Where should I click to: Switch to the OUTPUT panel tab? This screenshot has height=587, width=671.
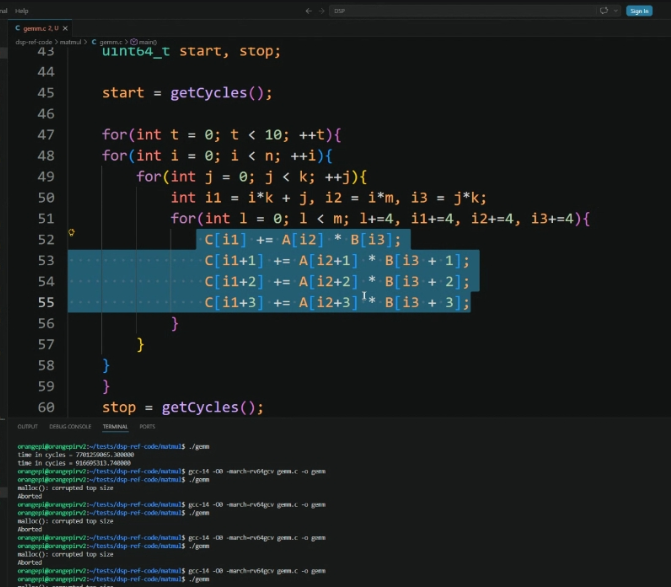[27, 427]
